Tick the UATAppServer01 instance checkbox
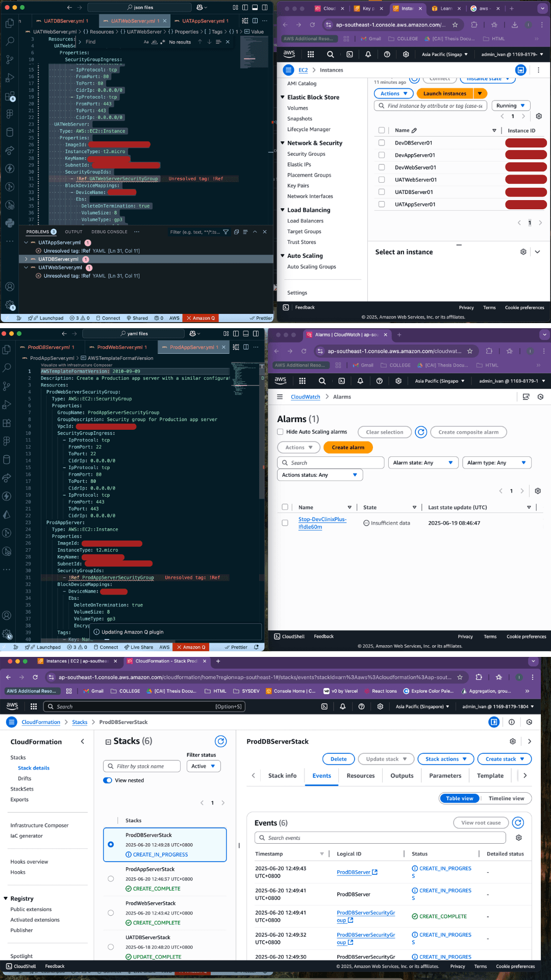Screen dimensions: 551x980 [382, 204]
